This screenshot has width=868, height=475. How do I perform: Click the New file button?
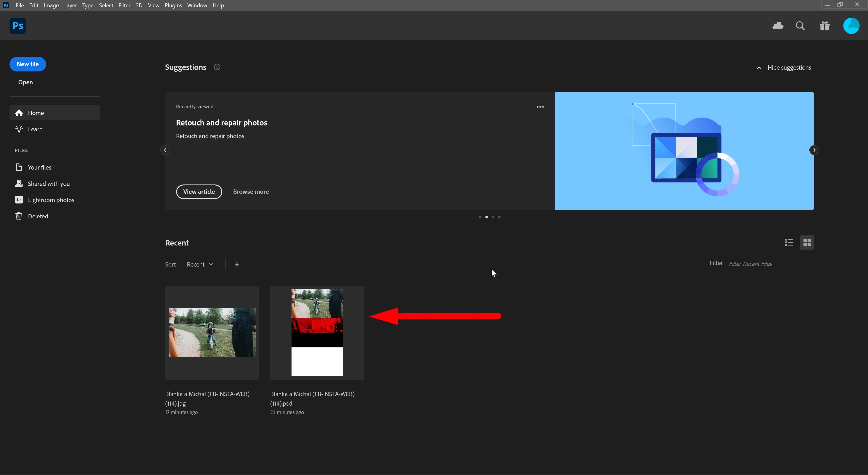pyautogui.click(x=28, y=64)
